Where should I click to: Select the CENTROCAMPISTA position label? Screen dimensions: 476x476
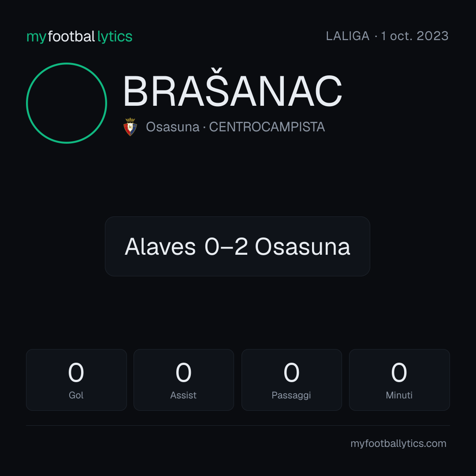pos(267,127)
